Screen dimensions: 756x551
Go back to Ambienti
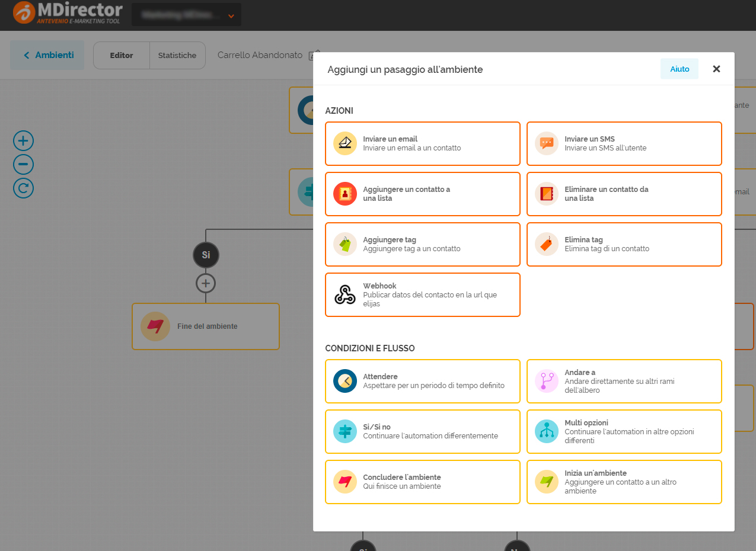click(47, 55)
